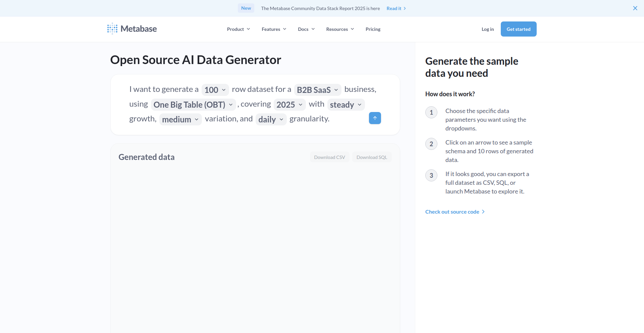Screen dimensions: 644x333
Task: Click step 3 number circle
Action: [431, 175]
